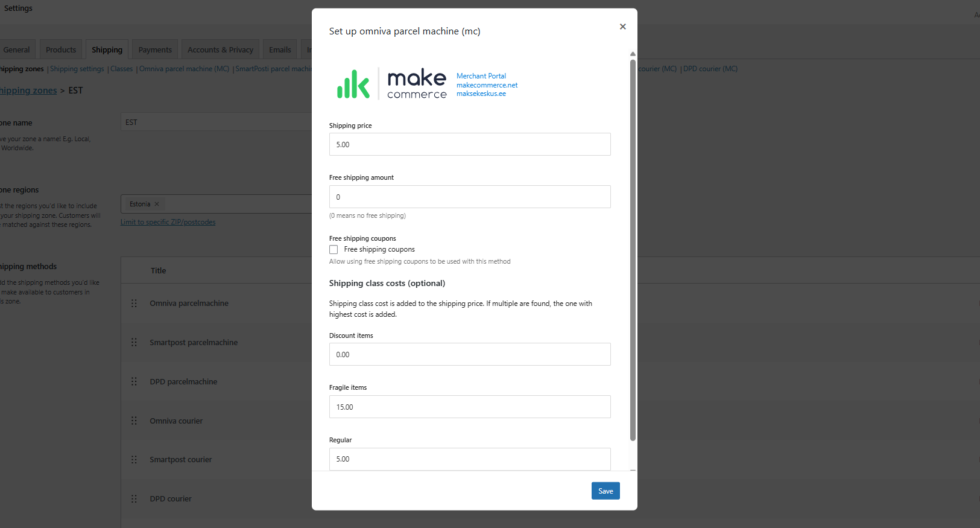Screen dimensions: 980x528
Task: Select the Regular class cost field
Action: click(470, 459)
